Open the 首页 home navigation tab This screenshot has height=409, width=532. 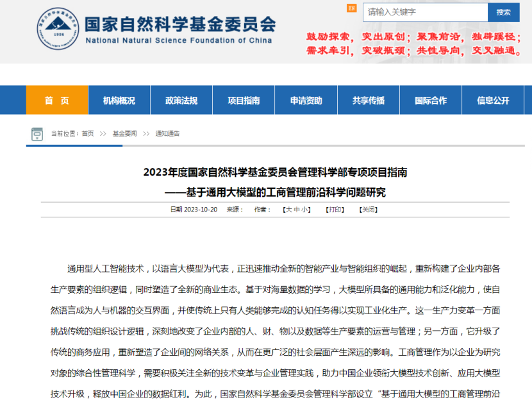[57, 101]
